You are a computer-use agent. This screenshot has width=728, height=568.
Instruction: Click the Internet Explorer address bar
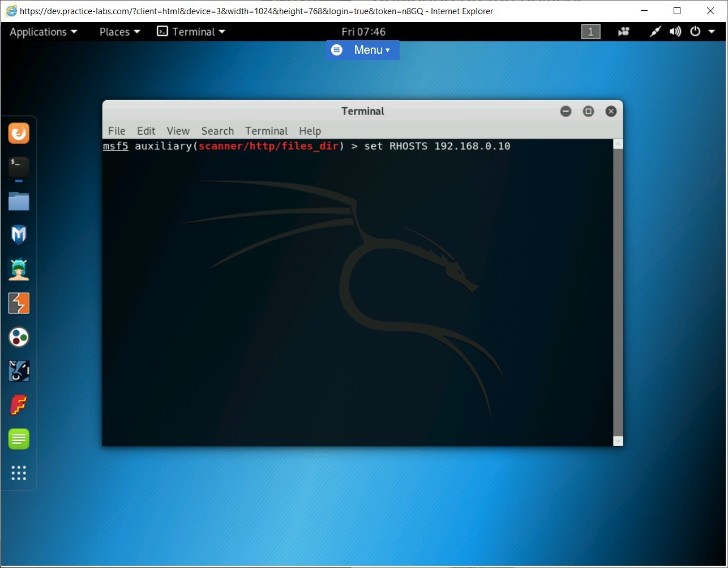click(x=226, y=11)
